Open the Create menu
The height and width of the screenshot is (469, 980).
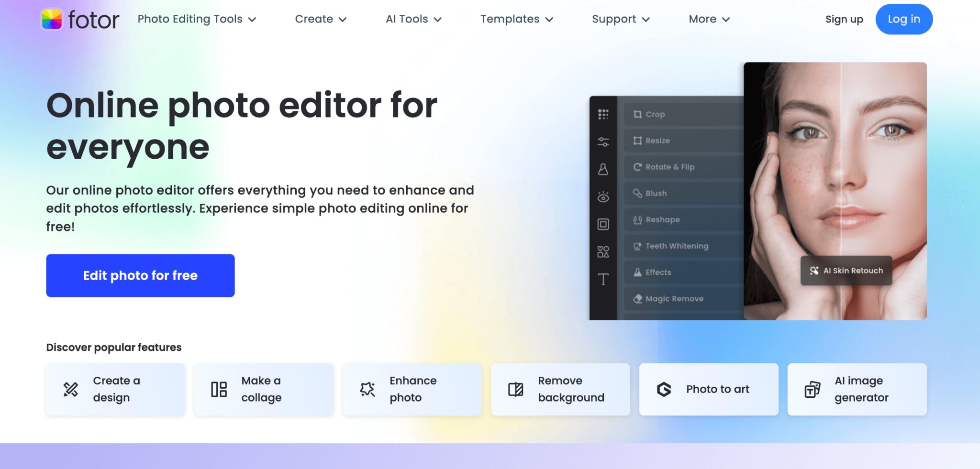pos(321,19)
